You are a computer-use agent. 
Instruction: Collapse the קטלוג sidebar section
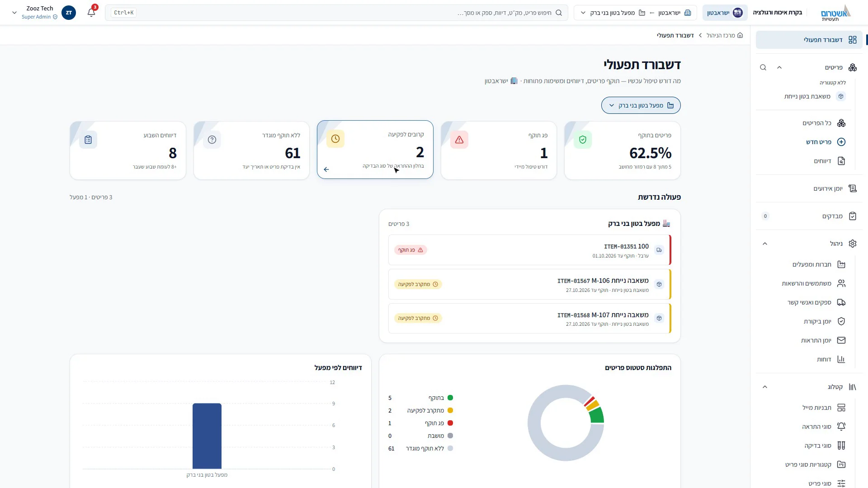765,387
